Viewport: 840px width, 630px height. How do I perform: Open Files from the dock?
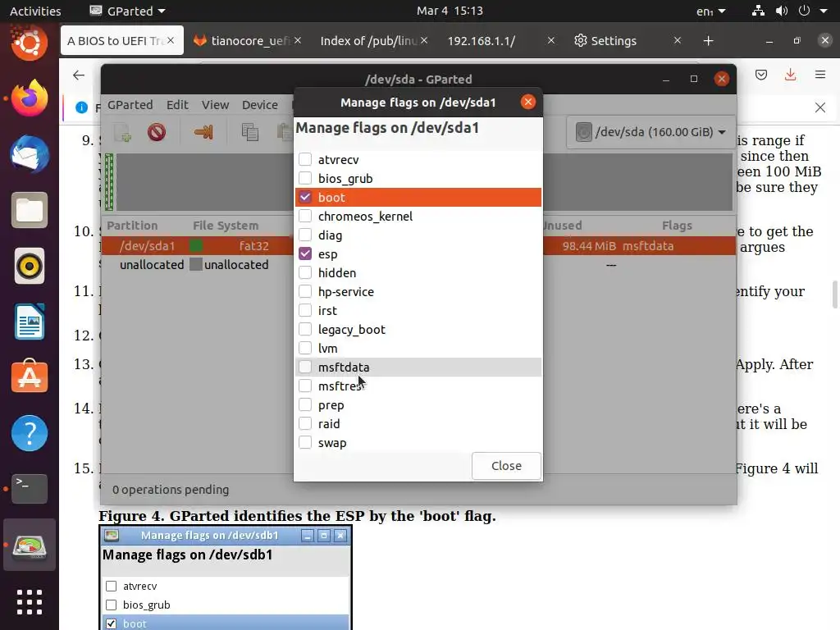point(29,210)
